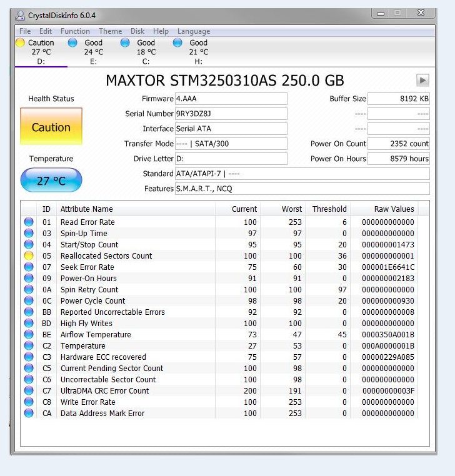This screenshot has width=455, height=476.
Task: Select the Good C: disk tab
Action: 146,52
